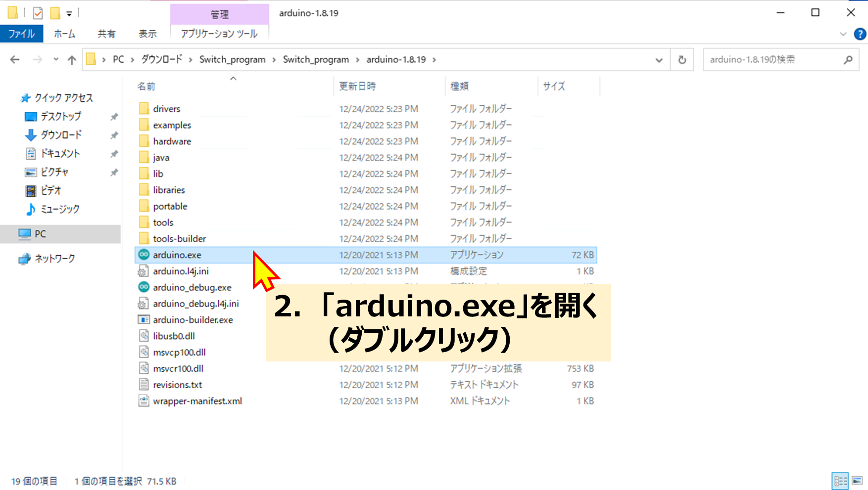Image resolution: width=868 pixels, height=490 pixels.
Task: Select the tools folder icon
Action: (x=144, y=222)
